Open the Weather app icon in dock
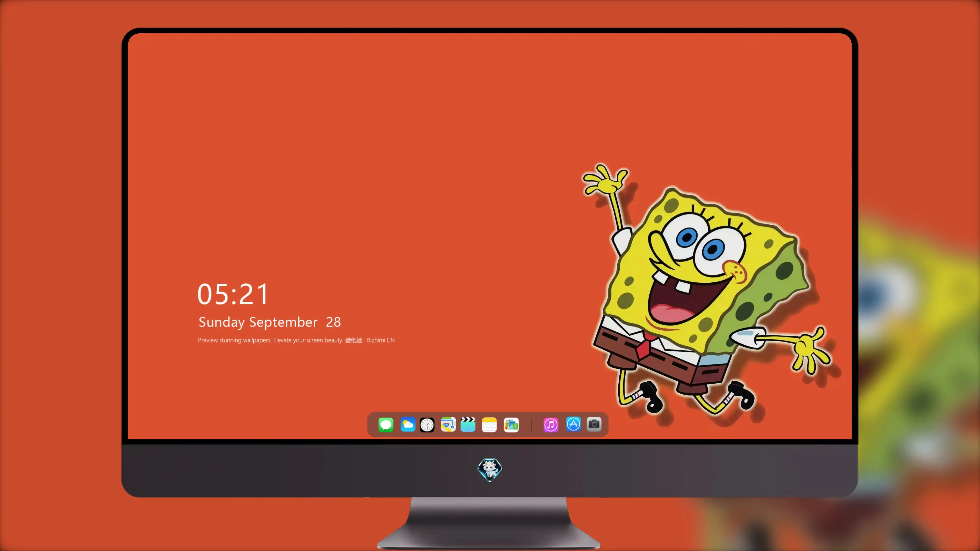Viewport: 980px width, 551px height. tap(408, 425)
